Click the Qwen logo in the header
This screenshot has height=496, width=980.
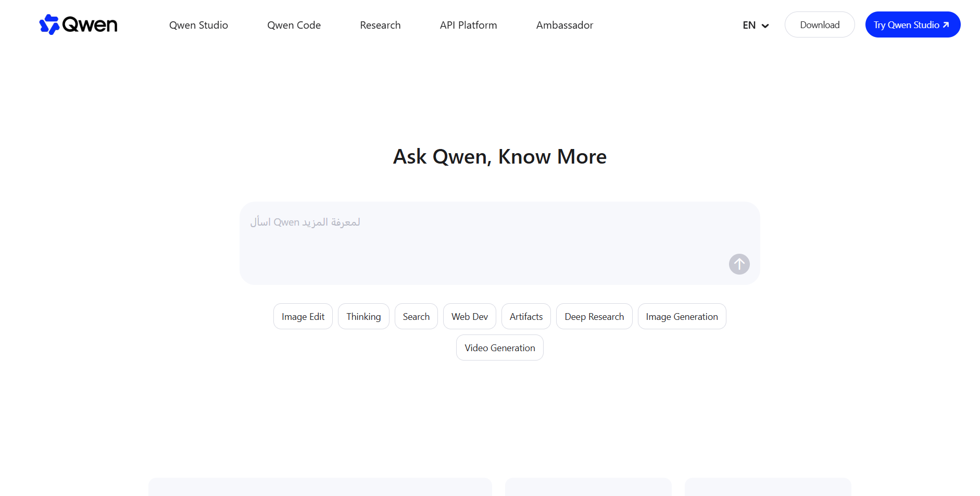coord(78,24)
